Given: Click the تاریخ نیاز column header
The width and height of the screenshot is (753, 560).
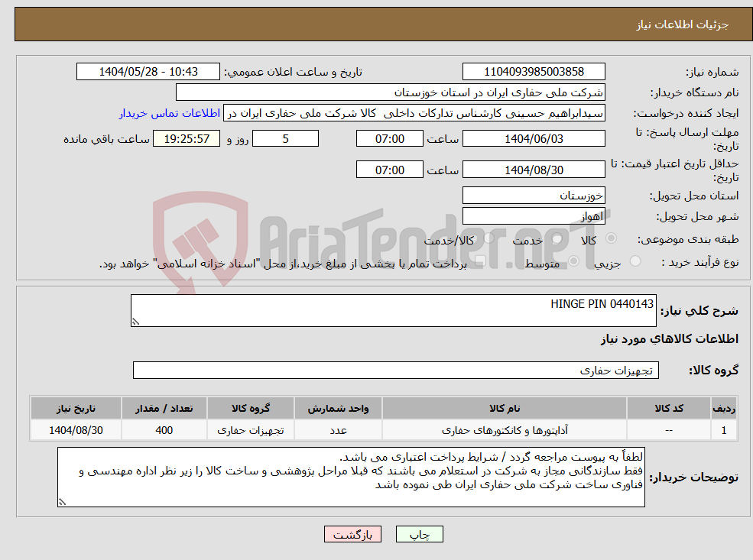Looking at the screenshot, I should (76, 409).
